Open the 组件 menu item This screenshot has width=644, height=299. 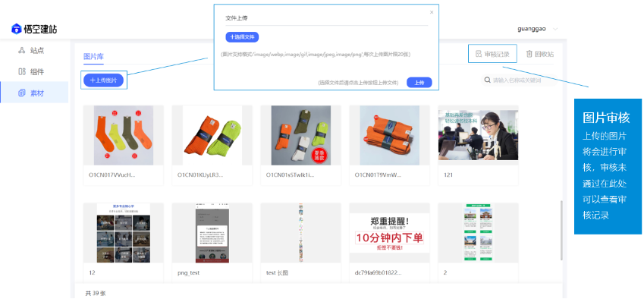pos(34,72)
